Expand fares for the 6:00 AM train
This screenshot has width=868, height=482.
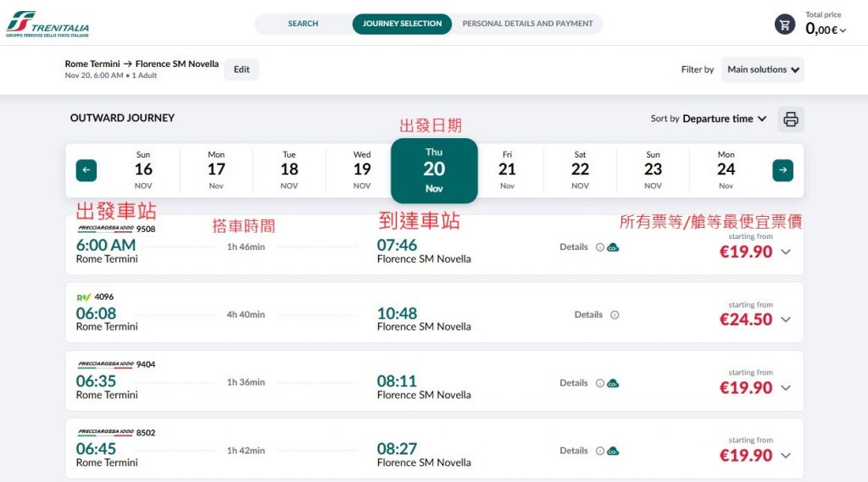[786, 252]
